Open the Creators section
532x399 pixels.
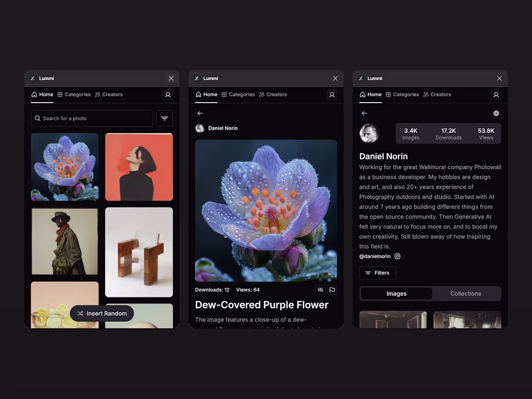coord(108,94)
